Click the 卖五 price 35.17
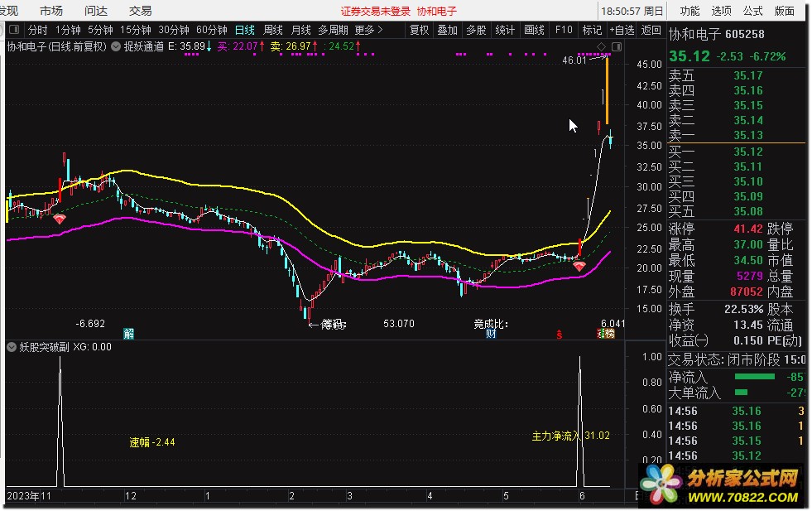Screen dimensions: 812x511 (x=748, y=75)
